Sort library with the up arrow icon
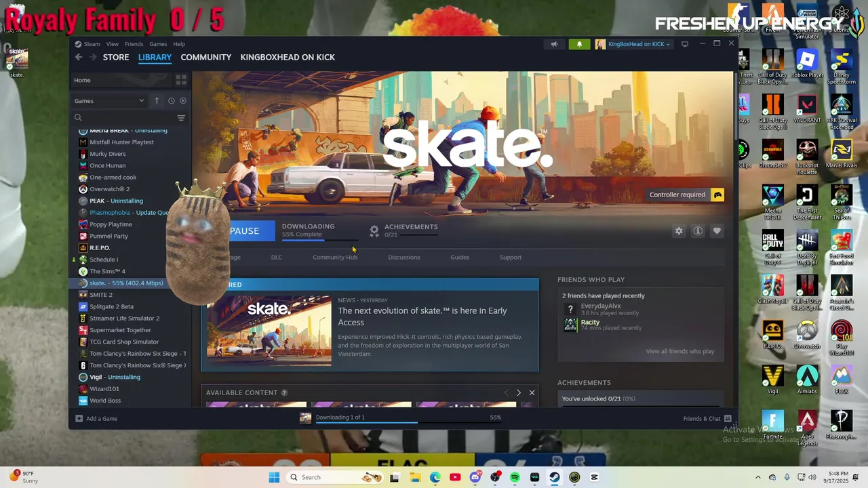This screenshot has width=868, height=488. point(157,100)
